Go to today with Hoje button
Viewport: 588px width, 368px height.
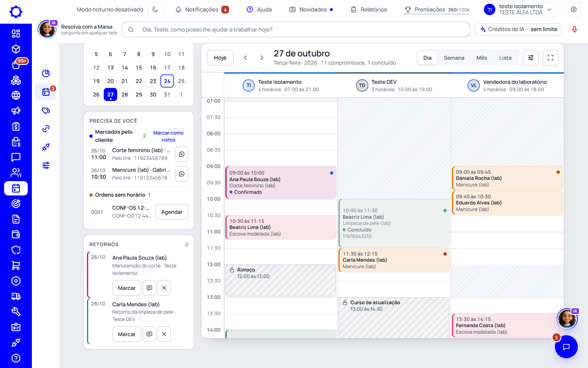pyautogui.click(x=220, y=58)
